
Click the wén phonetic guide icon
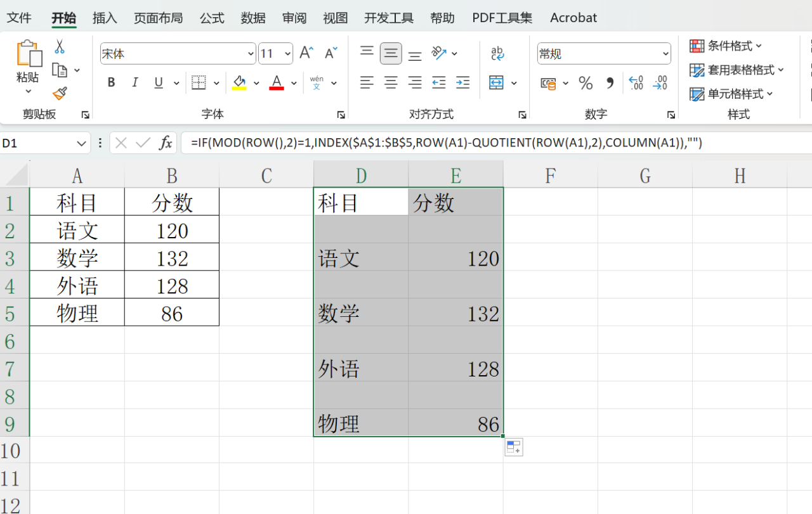317,82
